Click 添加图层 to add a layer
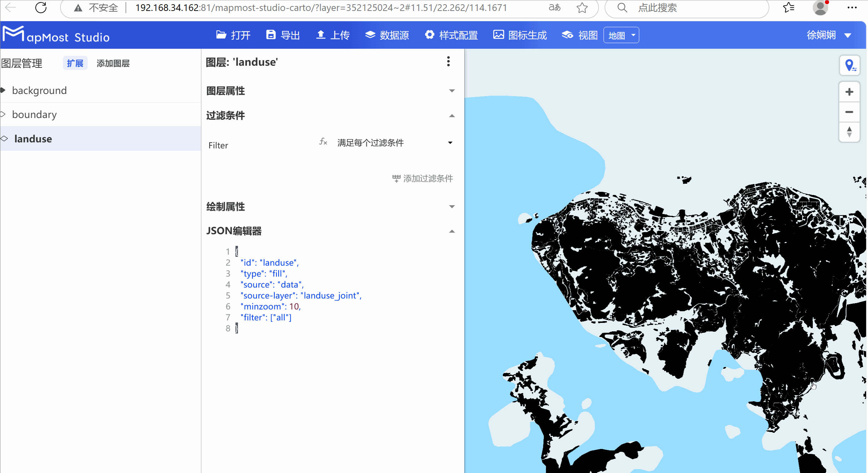 coord(113,63)
